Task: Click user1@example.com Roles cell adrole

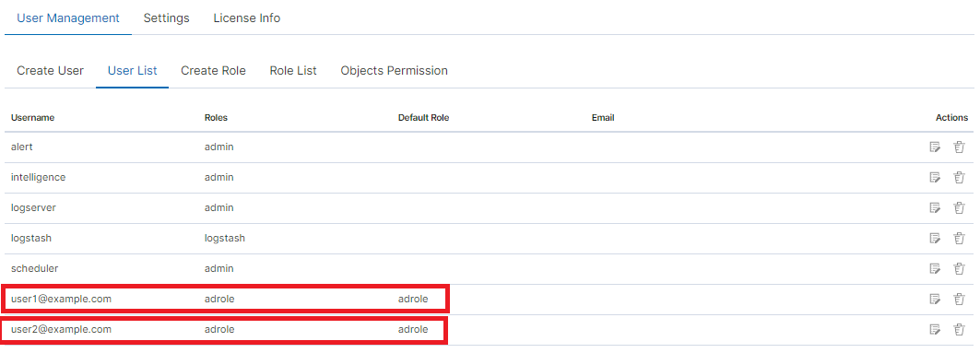Action: coord(219,299)
